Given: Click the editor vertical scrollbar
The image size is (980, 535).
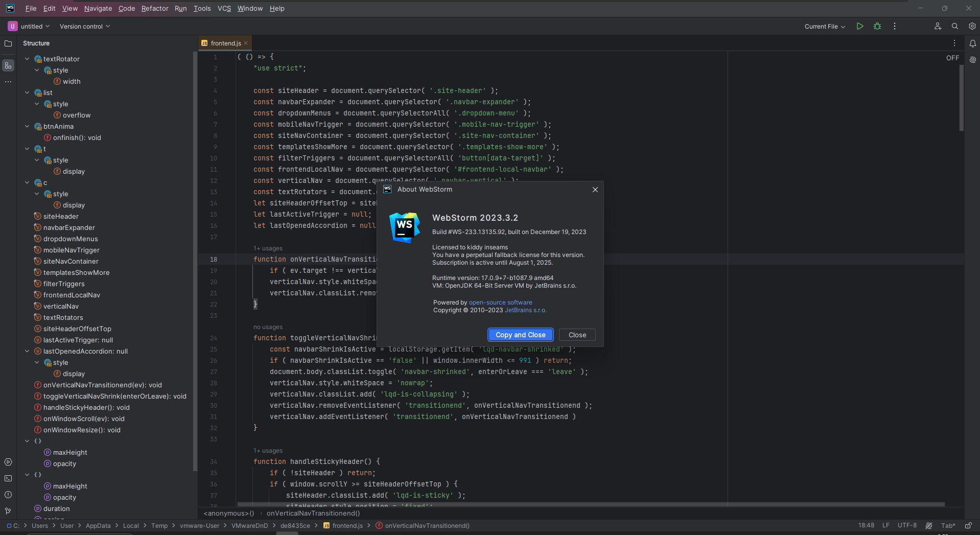Looking at the screenshot, I should (x=961, y=97).
